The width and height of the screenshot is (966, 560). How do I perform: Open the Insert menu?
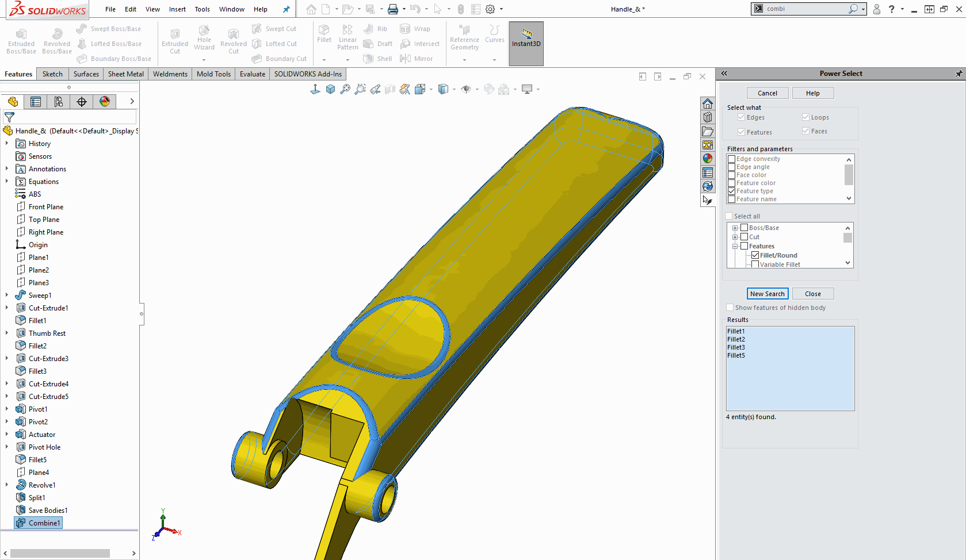tap(177, 9)
